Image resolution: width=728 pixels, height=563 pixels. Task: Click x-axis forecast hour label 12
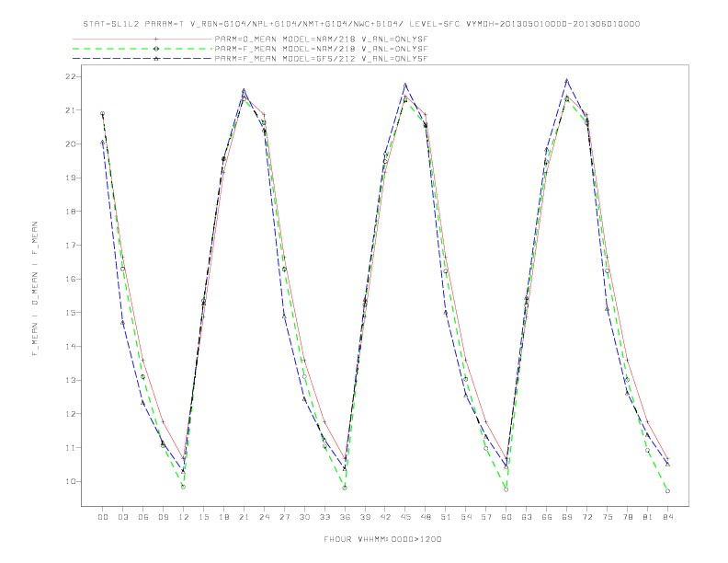(x=184, y=517)
